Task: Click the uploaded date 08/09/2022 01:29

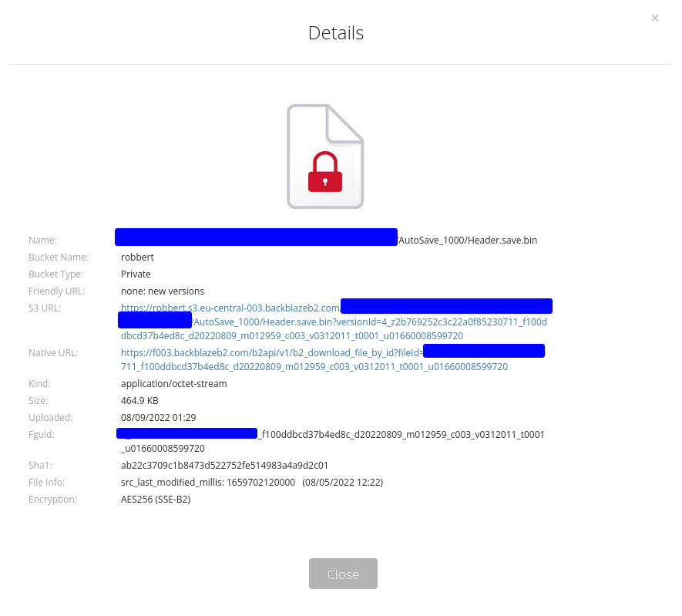Action: click(x=158, y=418)
